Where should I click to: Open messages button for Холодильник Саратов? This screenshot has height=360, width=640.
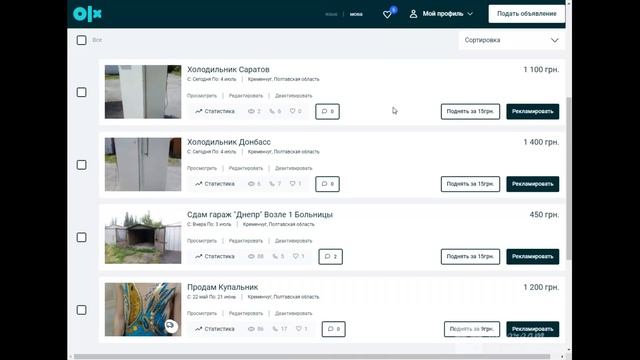click(x=327, y=111)
